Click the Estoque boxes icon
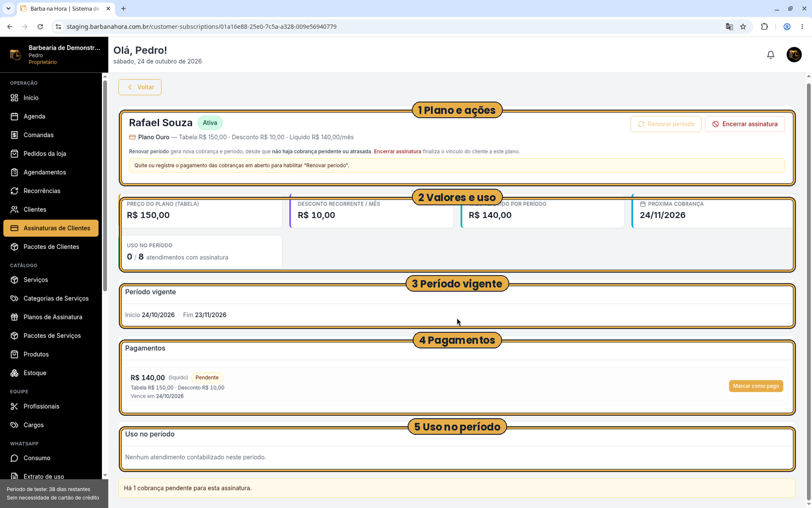The image size is (812, 508). tap(14, 373)
